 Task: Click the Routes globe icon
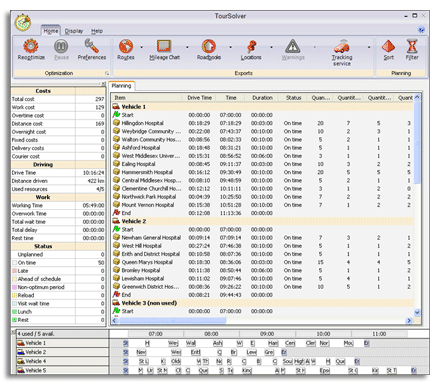click(x=126, y=46)
